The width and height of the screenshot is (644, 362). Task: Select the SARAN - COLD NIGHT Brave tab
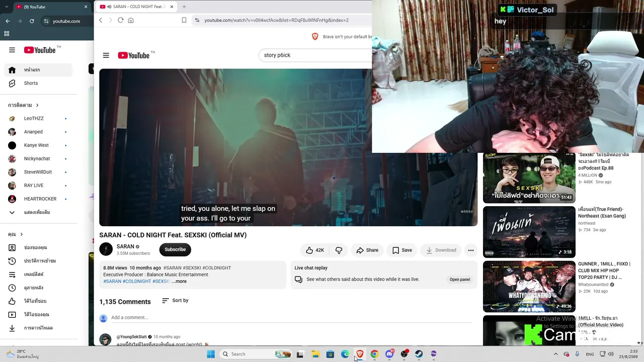tap(136, 7)
